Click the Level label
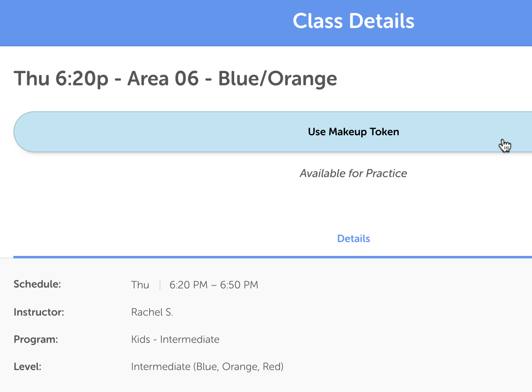This screenshot has width=532, height=392. click(28, 366)
